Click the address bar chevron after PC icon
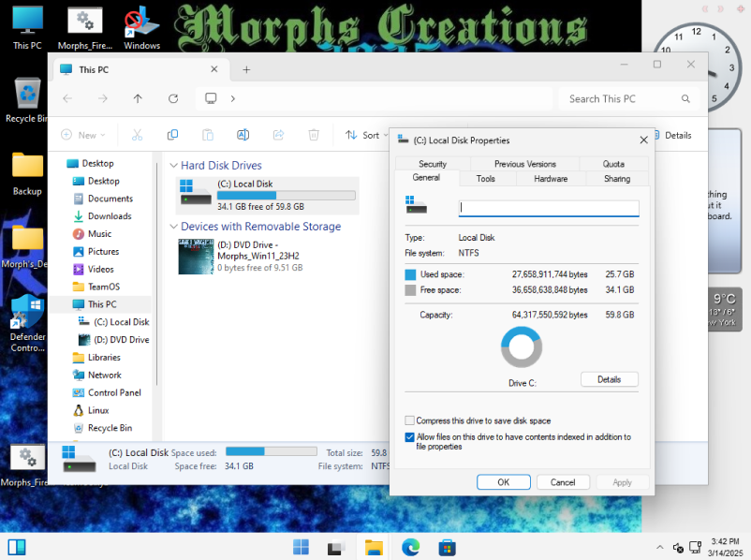Screen dimensions: 751x560 click(233, 98)
